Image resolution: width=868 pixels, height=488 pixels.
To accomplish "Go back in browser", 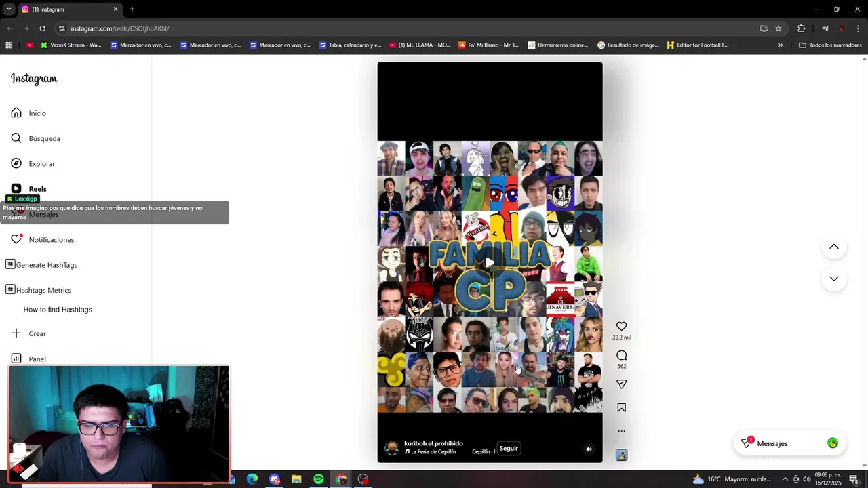I will 9,28.
